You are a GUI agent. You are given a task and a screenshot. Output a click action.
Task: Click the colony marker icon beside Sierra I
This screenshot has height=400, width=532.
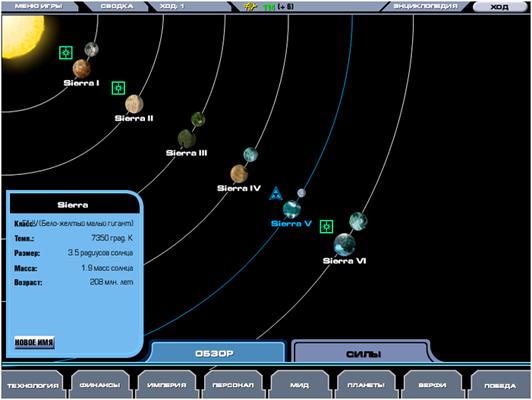(65, 53)
